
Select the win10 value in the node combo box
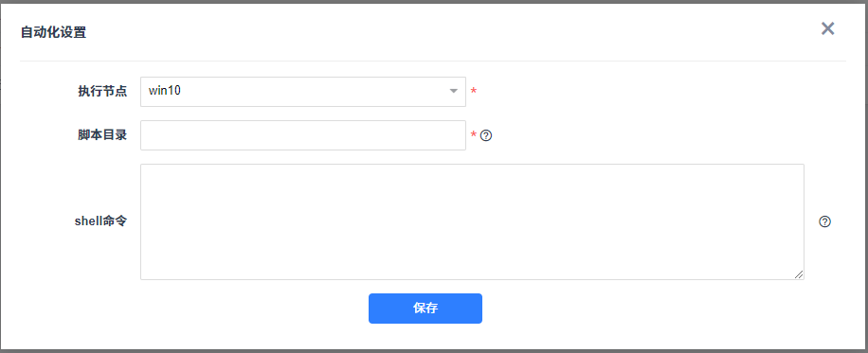(165, 91)
